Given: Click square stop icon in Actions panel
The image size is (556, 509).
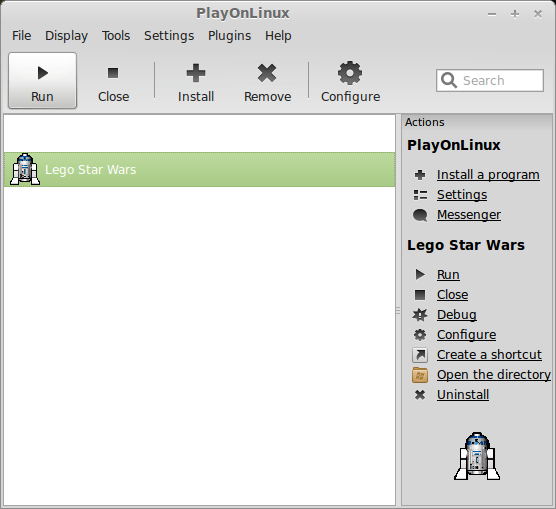Looking at the screenshot, I should point(420,294).
